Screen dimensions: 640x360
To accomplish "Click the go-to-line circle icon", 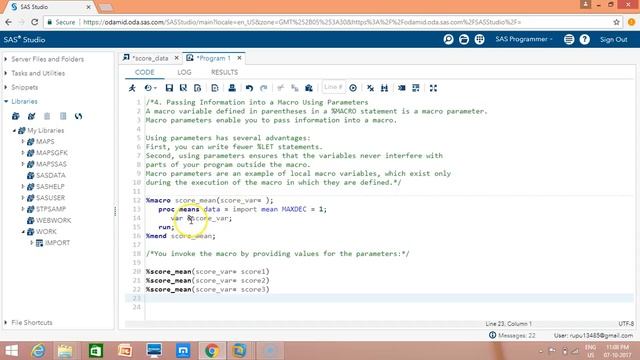I will [x=353, y=88].
